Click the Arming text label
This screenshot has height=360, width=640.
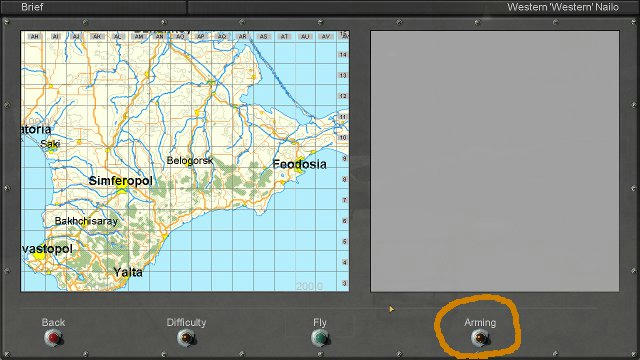(480, 322)
